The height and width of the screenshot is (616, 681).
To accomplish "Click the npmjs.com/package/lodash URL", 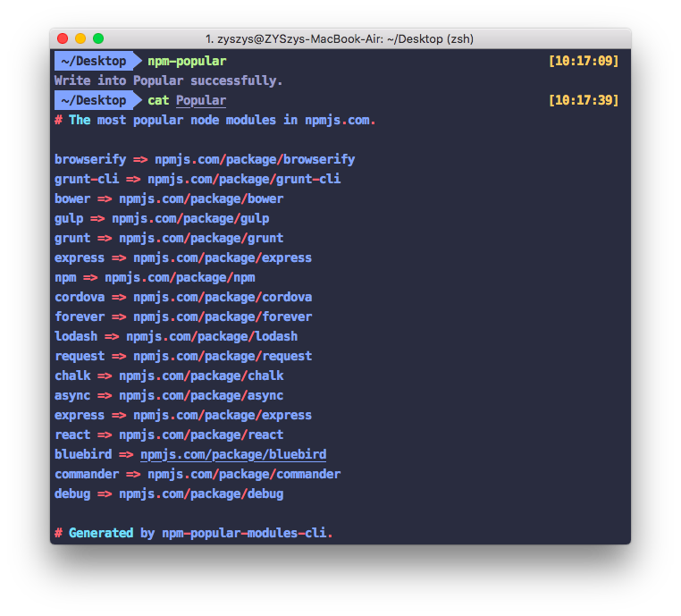I will 212,337.
